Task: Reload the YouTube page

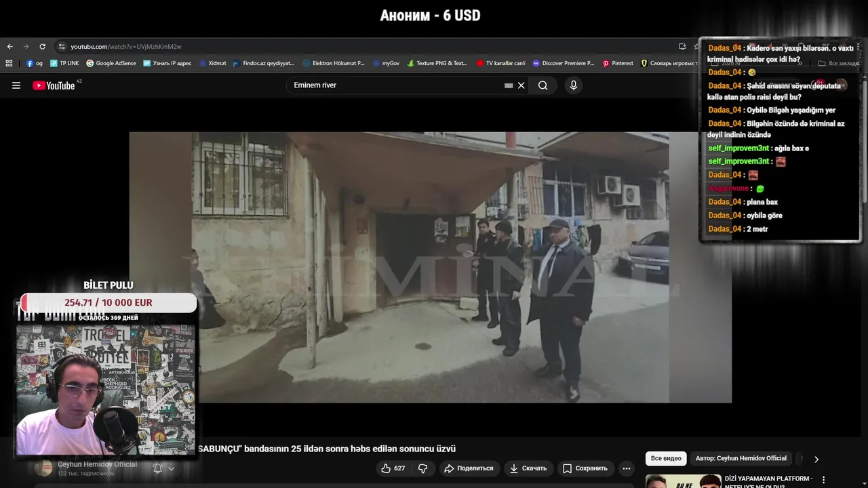Action: 42,47
